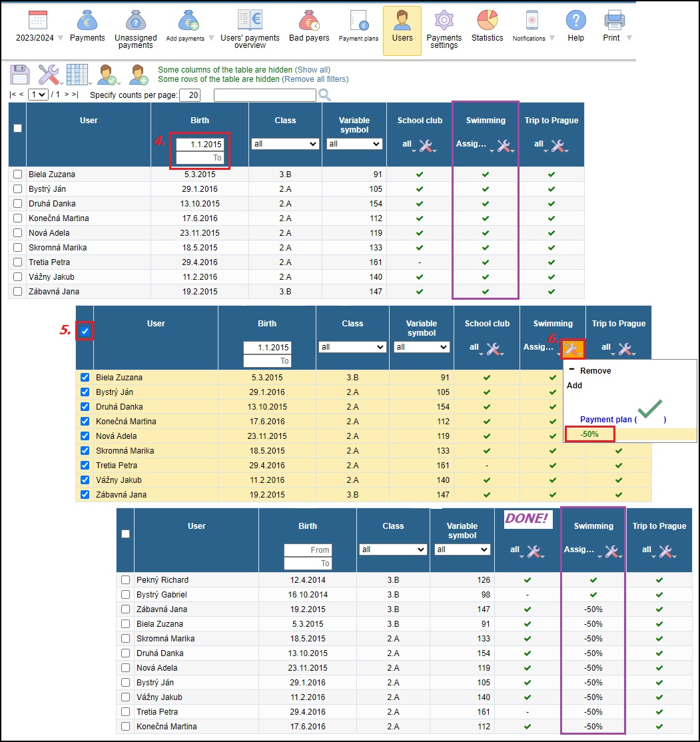
Task: Click School club tools icon in first table
Action: [x=426, y=147]
